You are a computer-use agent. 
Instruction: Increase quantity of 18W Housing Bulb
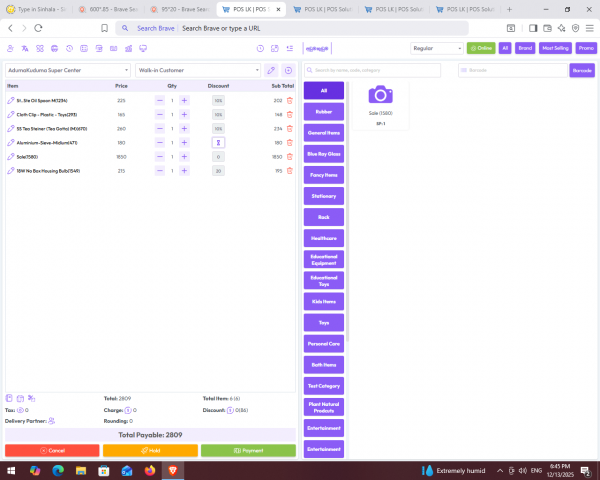(x=184, y=171)
